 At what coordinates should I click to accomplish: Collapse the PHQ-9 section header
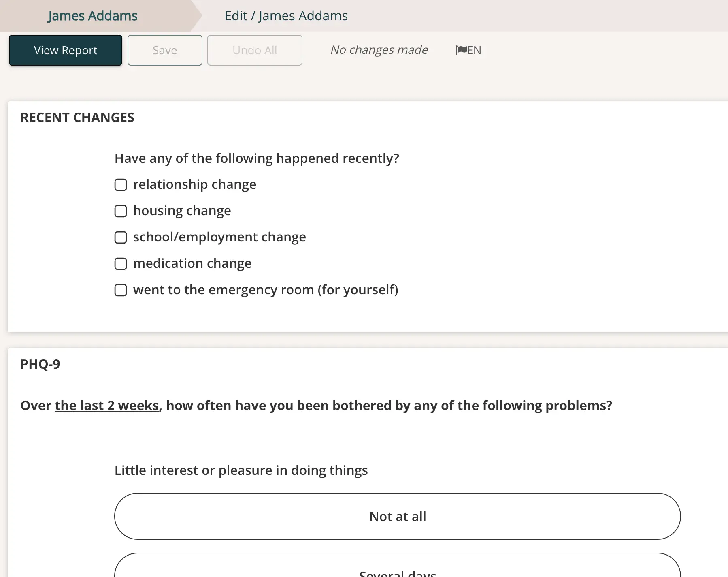coord(40,364)
